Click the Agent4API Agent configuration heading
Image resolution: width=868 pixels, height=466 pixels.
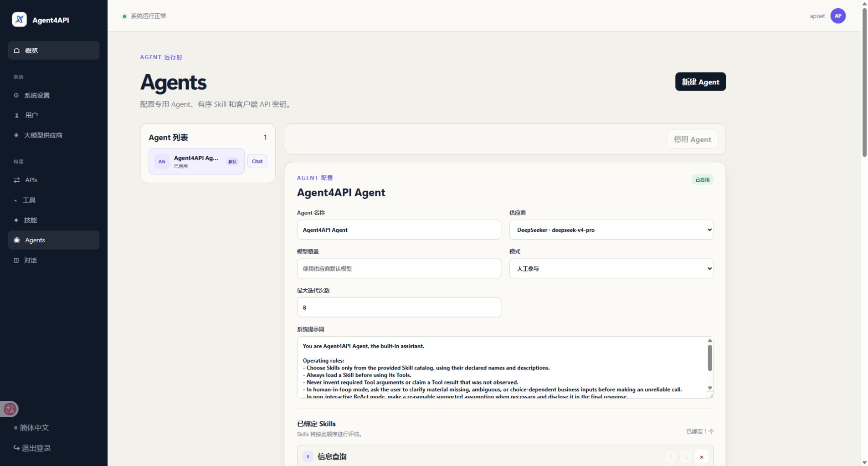[341, 193]
